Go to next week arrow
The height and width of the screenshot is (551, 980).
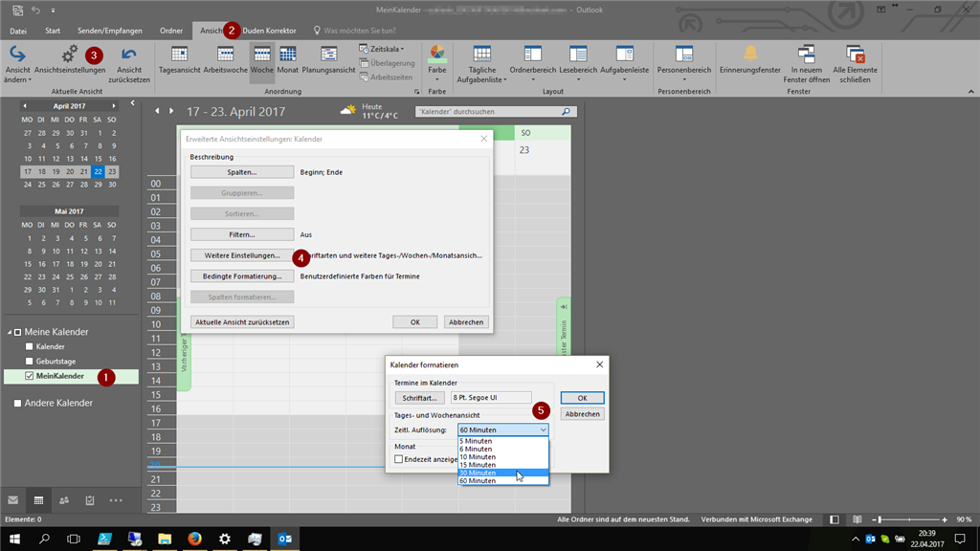171,111
